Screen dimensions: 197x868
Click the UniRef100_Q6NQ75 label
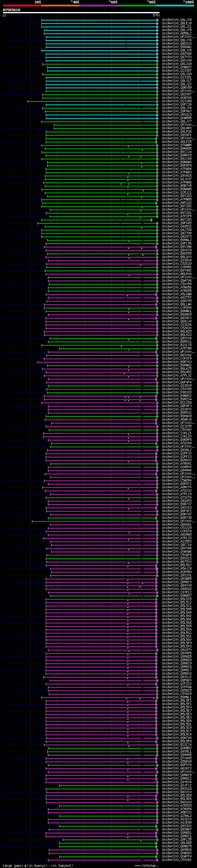[176, 846]
